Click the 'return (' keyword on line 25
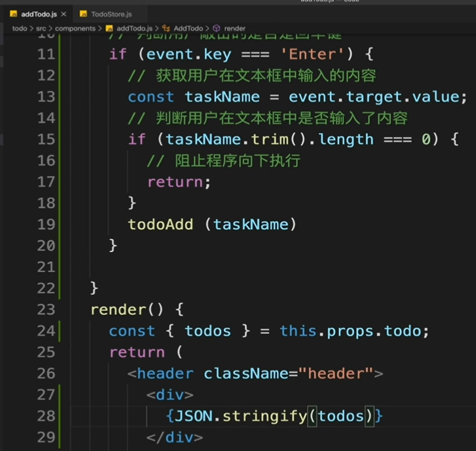The width and height of the screenshot is (476, 451). click(146, 352)
